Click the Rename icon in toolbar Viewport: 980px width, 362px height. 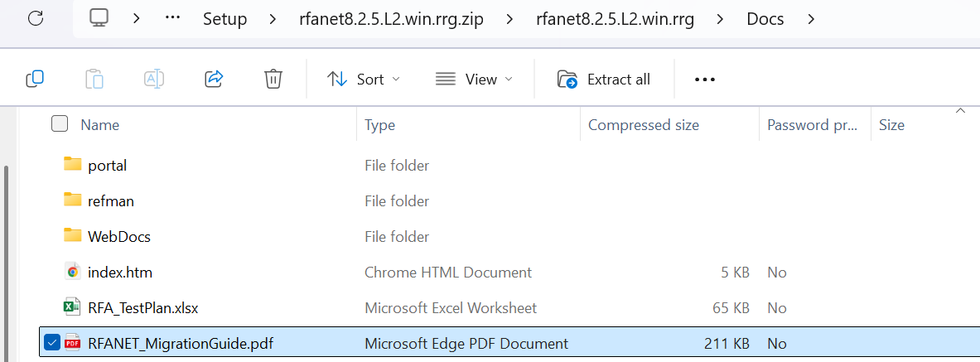[154, 79]
